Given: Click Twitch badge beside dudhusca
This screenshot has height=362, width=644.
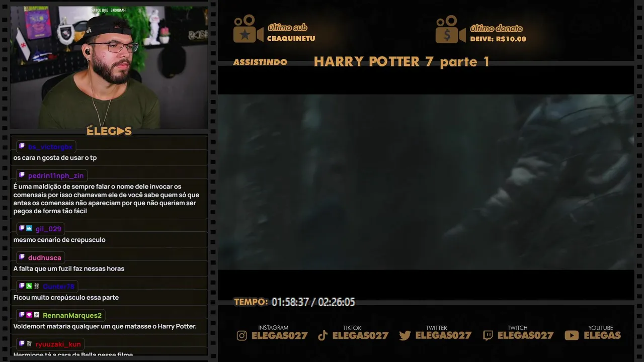Looking at the screenshot, I should click(22, 257).
